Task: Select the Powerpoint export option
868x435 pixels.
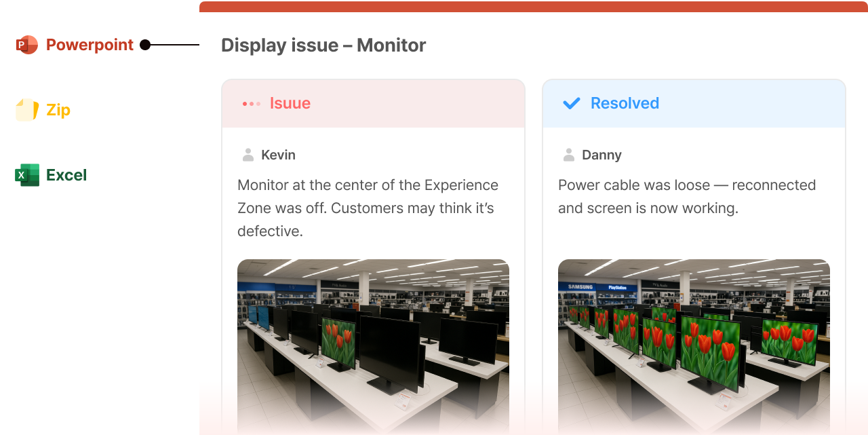Action: 75,45
